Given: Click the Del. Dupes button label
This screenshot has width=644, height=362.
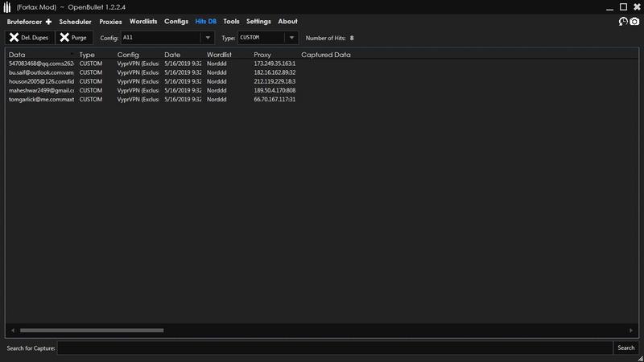Looking at the screenshot, I should click(x=35, y=38).
